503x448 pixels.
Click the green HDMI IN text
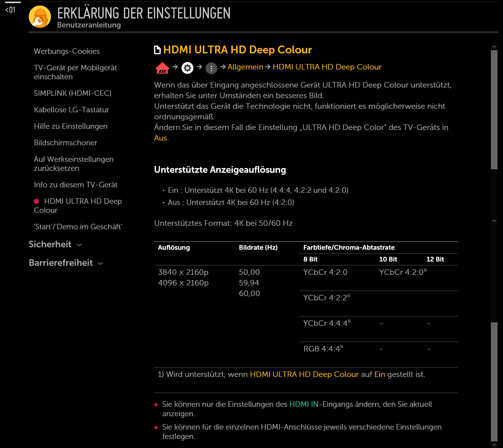(x=304, y=404)
